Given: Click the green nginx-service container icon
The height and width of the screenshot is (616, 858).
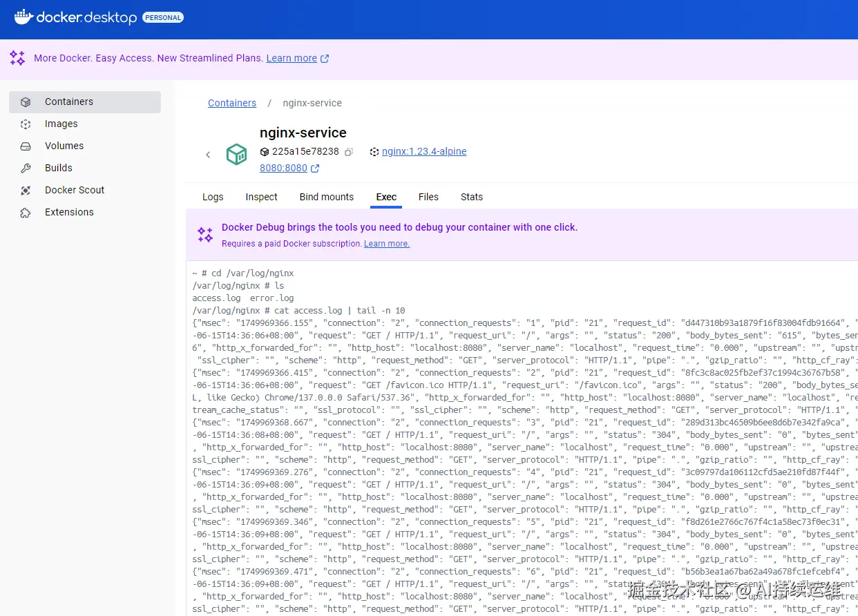Looking at the screenshot, I should pos(237,154).
